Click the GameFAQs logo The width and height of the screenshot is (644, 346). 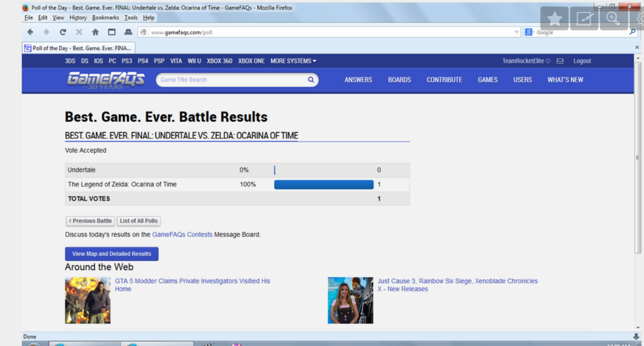pos(106,79)
